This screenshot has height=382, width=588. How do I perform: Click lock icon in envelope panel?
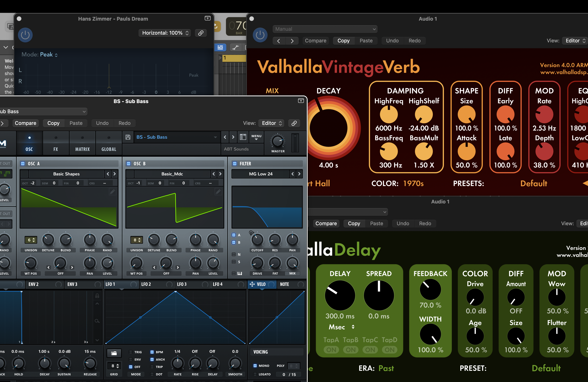(97, 295)
